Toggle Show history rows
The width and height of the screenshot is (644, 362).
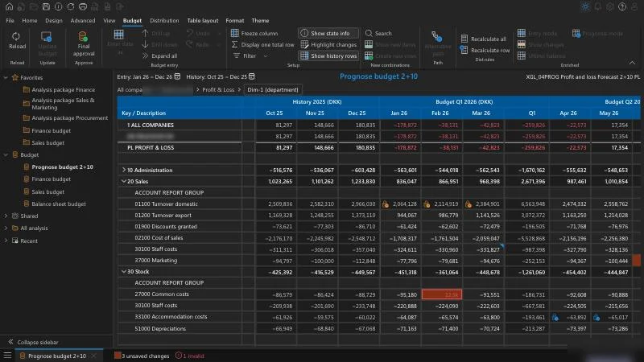328,56
